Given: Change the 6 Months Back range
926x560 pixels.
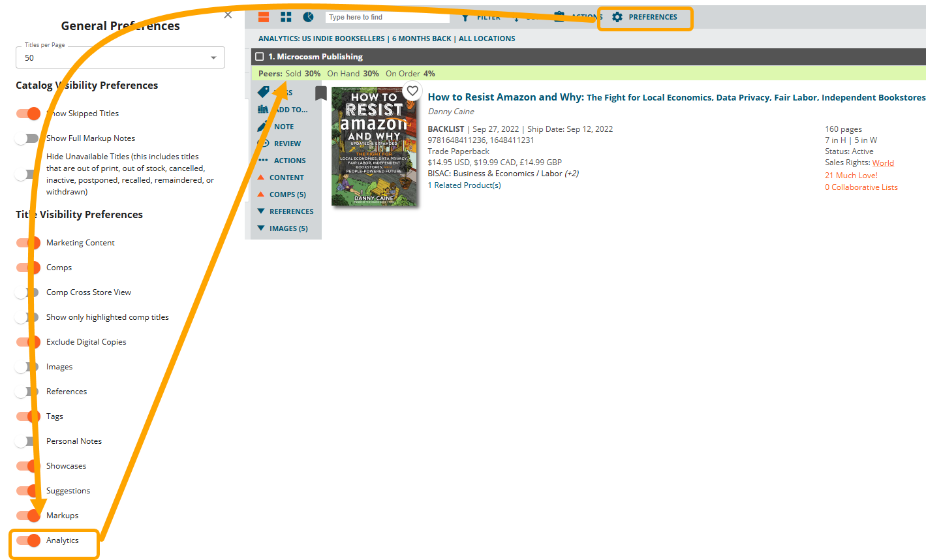Looking at the screenshot, I should tap(422, 39).
